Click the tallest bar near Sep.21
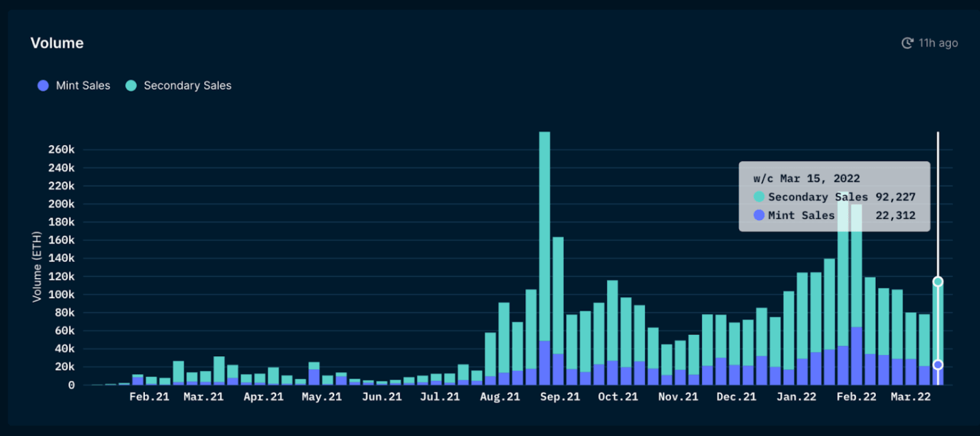This screenshot has width=980, height=436. pyautogui.click(x=544, y=237)
